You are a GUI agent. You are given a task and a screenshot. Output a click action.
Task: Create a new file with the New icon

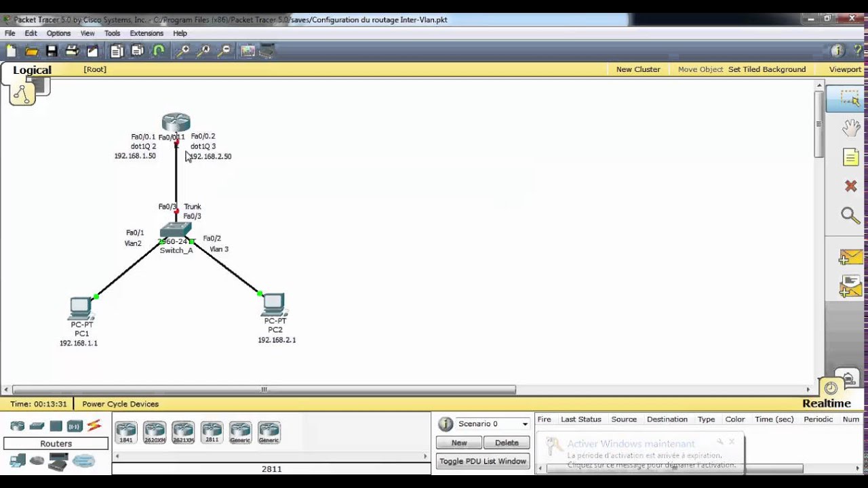[x=12, y=51]
